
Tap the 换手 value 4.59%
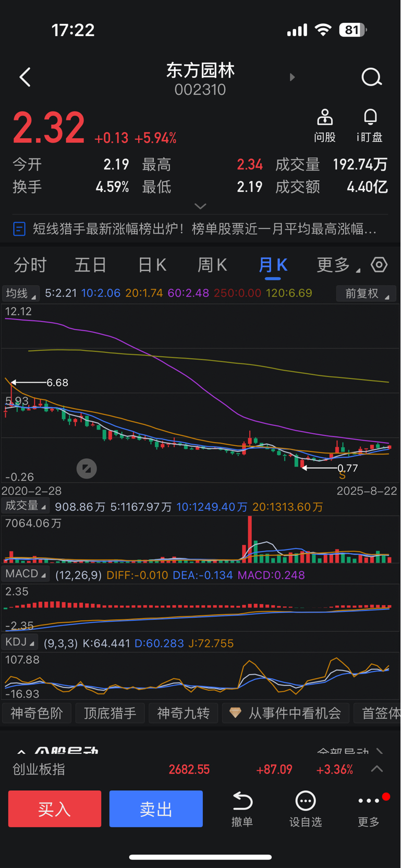(112, 187)
